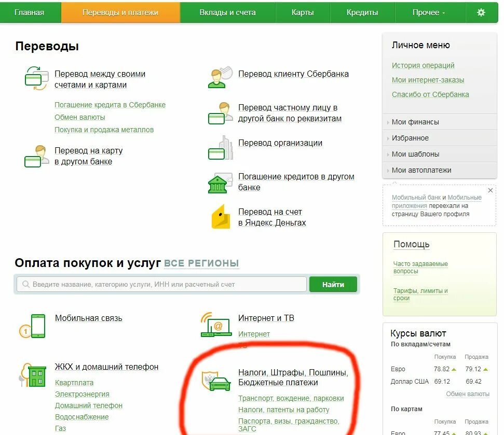Open the Кредиты tab

click(x=362, y=12)
